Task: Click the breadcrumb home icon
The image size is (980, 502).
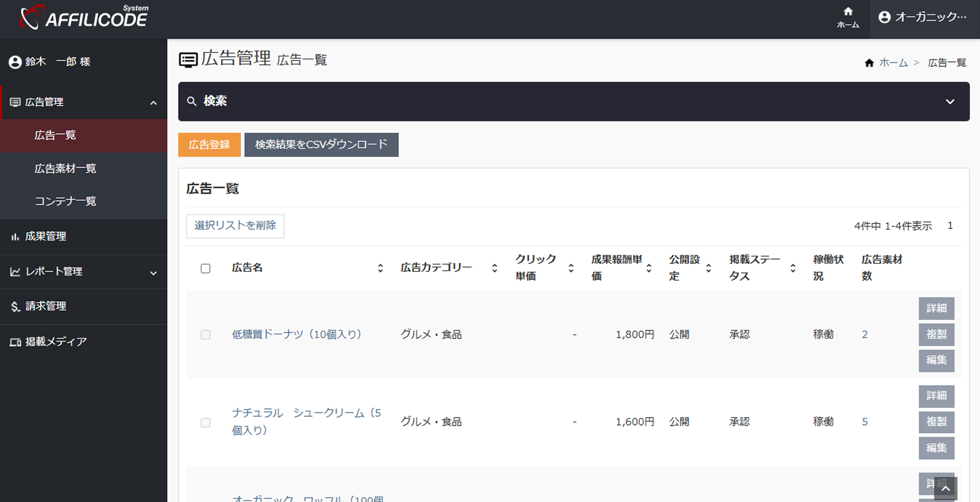Action: coord(869,63)
